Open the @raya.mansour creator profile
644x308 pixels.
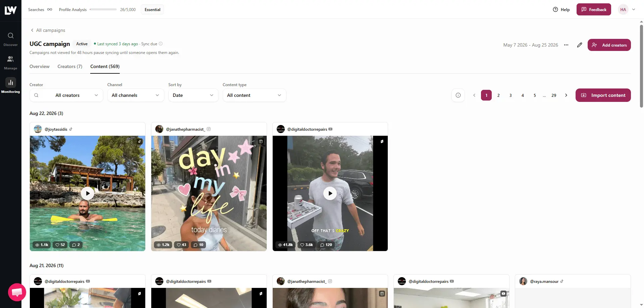pyautogui.click(x=544, y=282)
